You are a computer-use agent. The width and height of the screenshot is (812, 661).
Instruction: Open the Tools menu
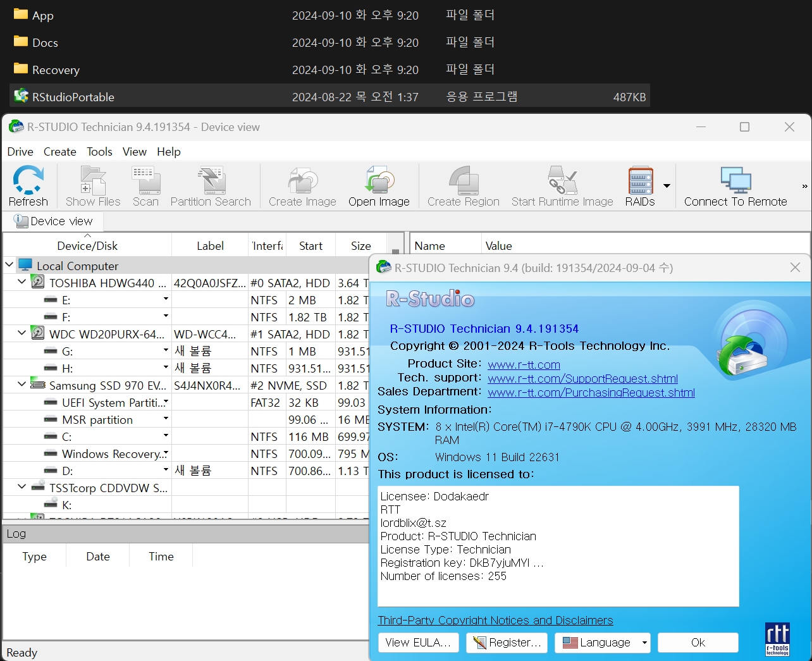tap(99, 152)
